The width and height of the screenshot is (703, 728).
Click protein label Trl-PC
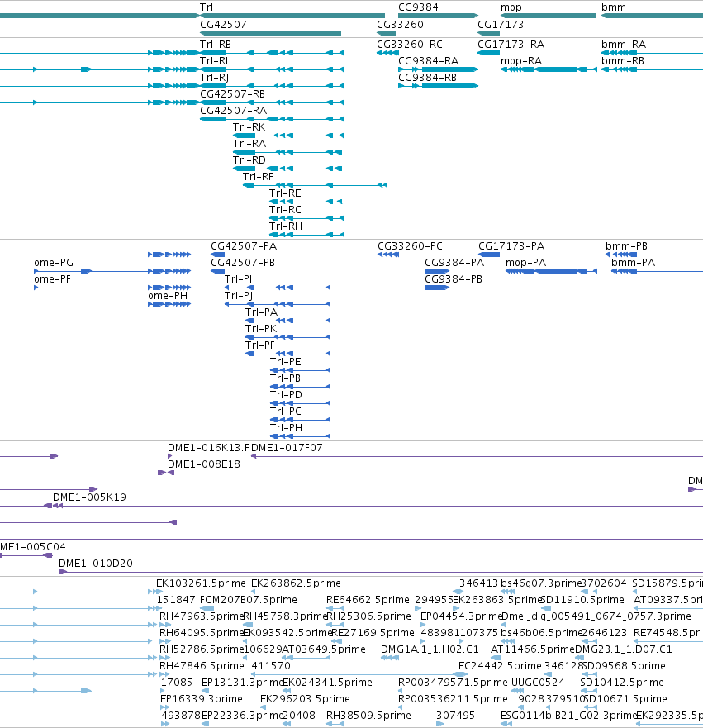[x=285, y=412]
